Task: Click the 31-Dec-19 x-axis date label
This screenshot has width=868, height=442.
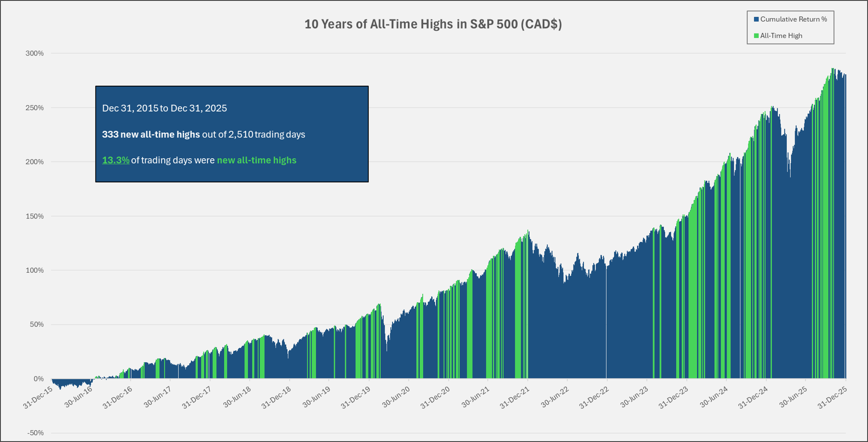Action: coord(356,397)
